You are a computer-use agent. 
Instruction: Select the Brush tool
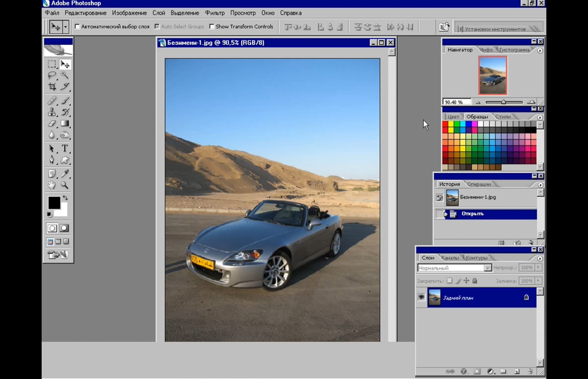pyautogui.click(x=65, y=101)
